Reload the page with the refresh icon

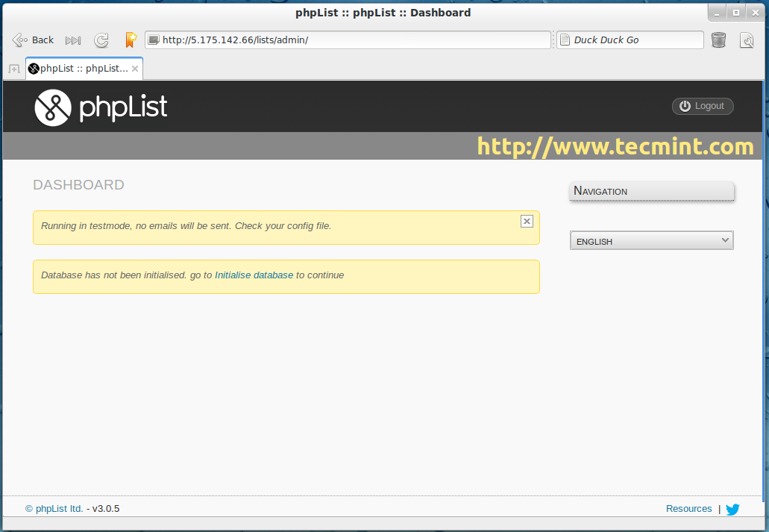pos(101,40)
